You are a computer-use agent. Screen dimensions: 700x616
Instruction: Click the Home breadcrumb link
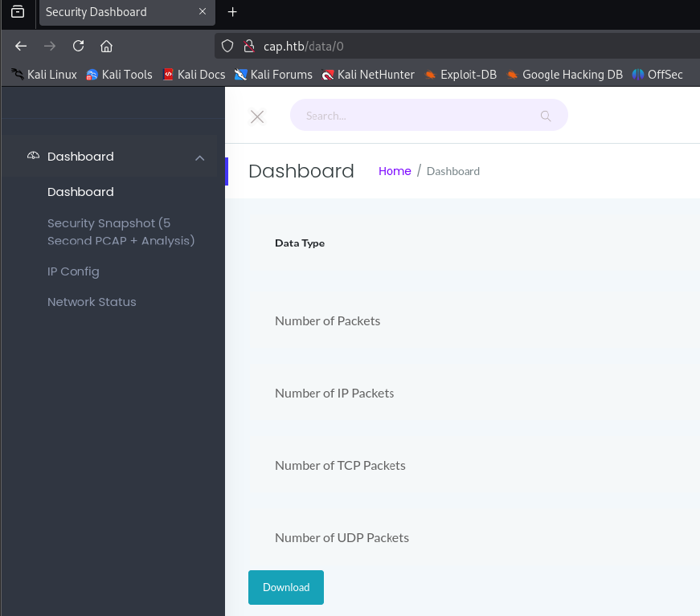coord(395,171)
